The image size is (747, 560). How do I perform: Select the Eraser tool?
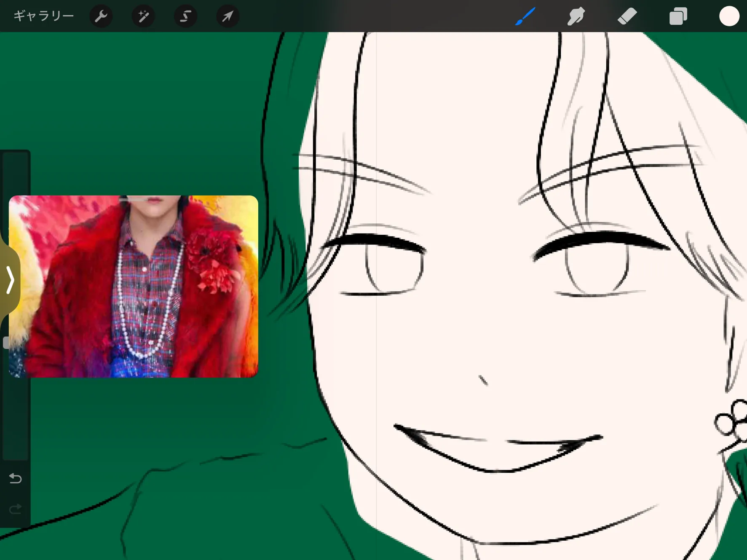tap(627, 16)
